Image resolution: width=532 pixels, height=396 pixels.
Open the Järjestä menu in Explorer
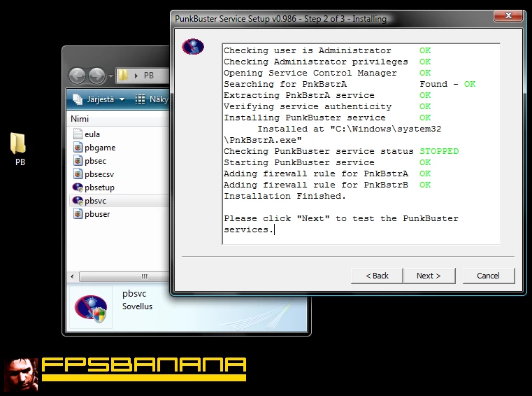click(99, 99)
